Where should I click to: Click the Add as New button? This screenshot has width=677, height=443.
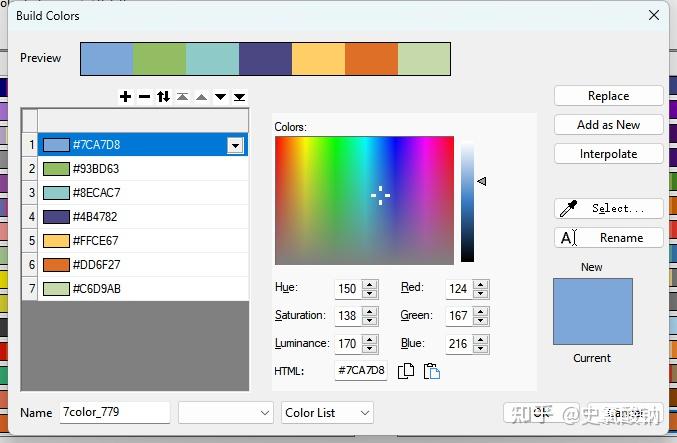pyautogui.click(x=608, y=125)
